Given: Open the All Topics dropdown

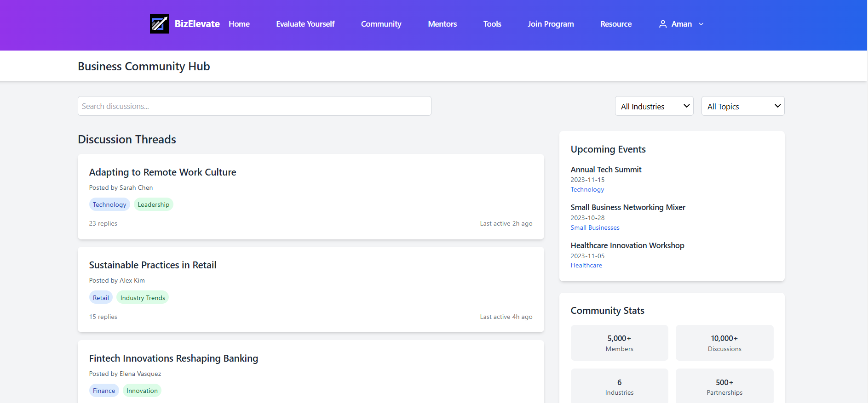Looking at the screenshot, I should click(x=743, y=106).
